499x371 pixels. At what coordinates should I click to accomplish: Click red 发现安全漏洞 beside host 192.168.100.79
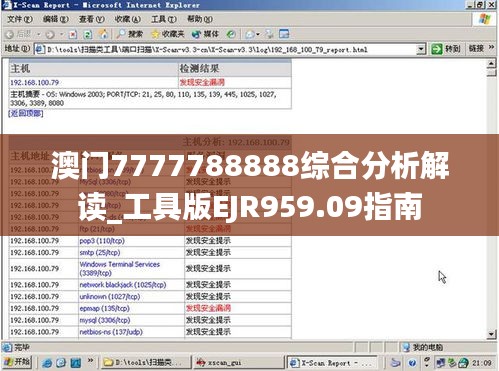point(202,82)
